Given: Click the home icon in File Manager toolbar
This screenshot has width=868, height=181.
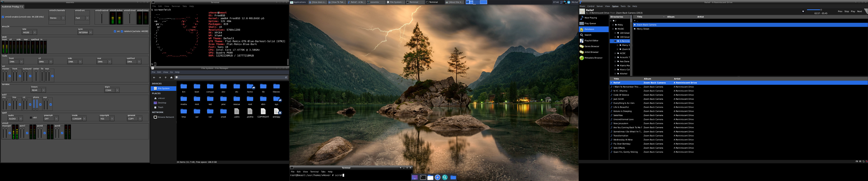Looking at the screenshot, I should tap(171, 77).
